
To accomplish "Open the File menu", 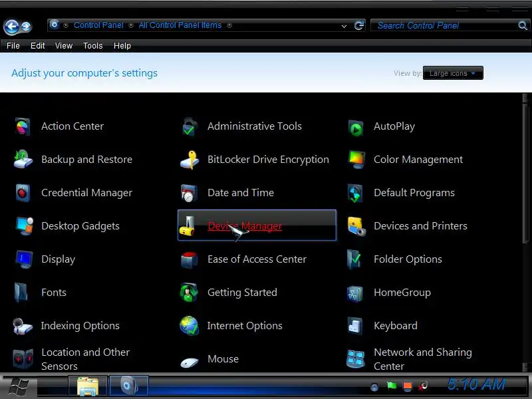I will [x=13, y=46].
